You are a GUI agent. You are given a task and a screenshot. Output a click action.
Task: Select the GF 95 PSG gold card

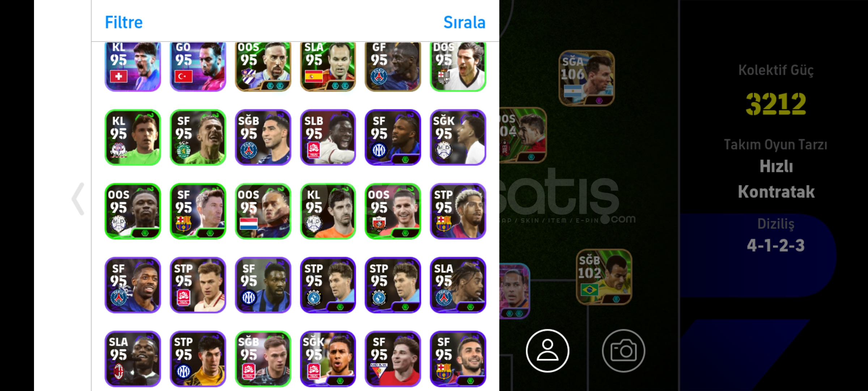pos(393,66)
